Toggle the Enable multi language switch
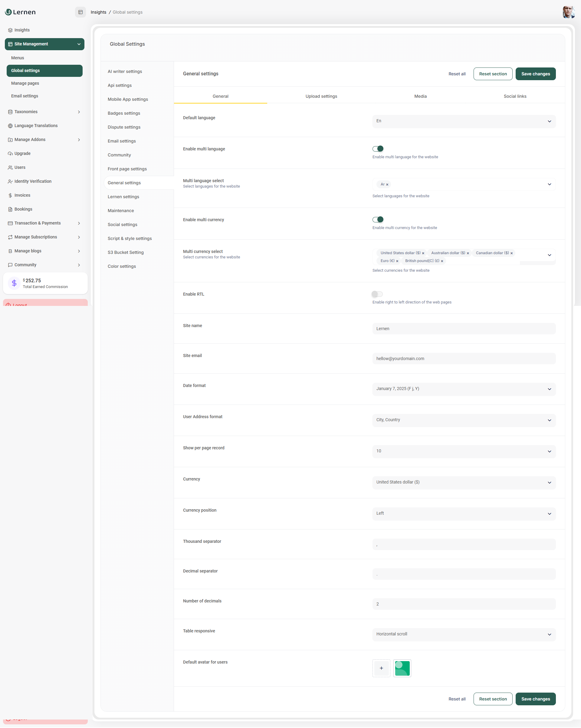 378,149
